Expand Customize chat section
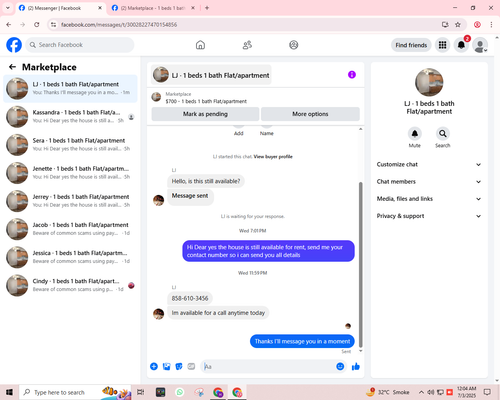Screen dimensions: 500x400 (429, 164)
